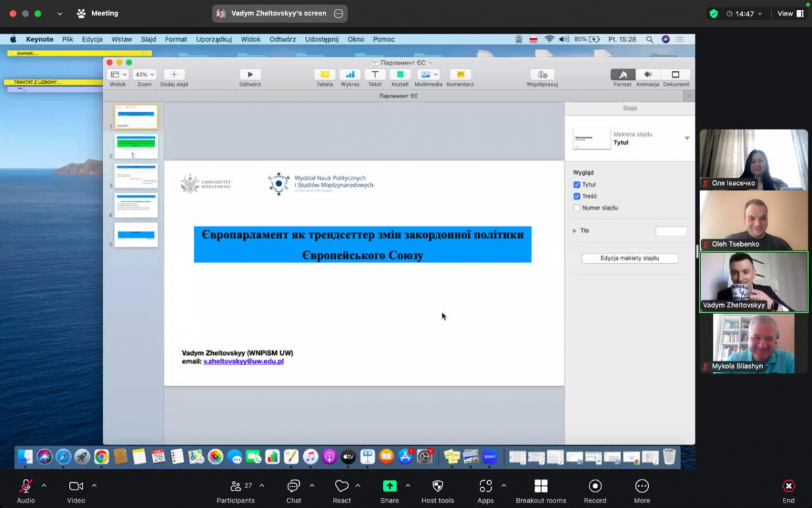Open Host tools shield icon

click(x=437, y=486)
